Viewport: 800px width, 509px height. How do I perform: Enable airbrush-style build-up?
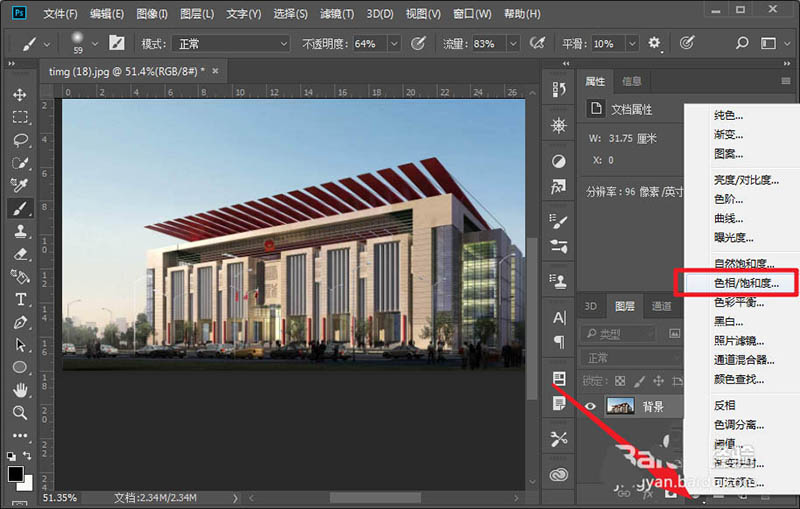pos(537,43)
